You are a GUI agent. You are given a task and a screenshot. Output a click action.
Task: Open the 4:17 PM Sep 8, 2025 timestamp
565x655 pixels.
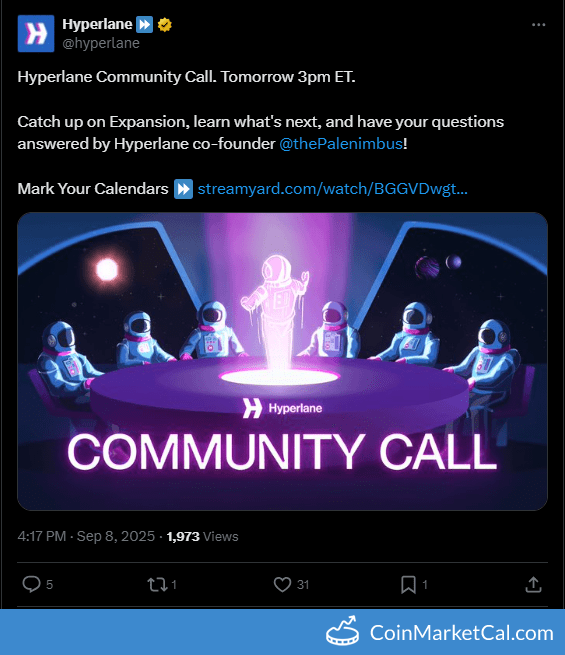tap(86, 536)
